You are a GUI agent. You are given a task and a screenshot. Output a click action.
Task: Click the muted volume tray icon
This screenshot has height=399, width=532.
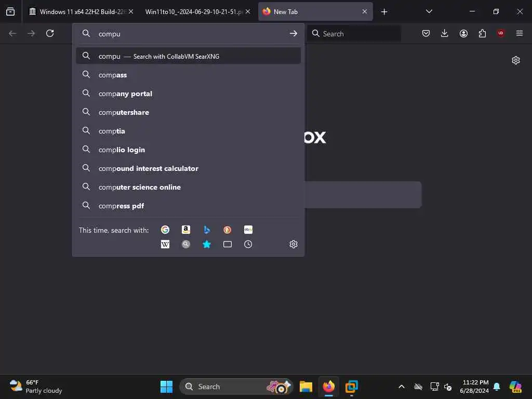[x=448, y=387]
